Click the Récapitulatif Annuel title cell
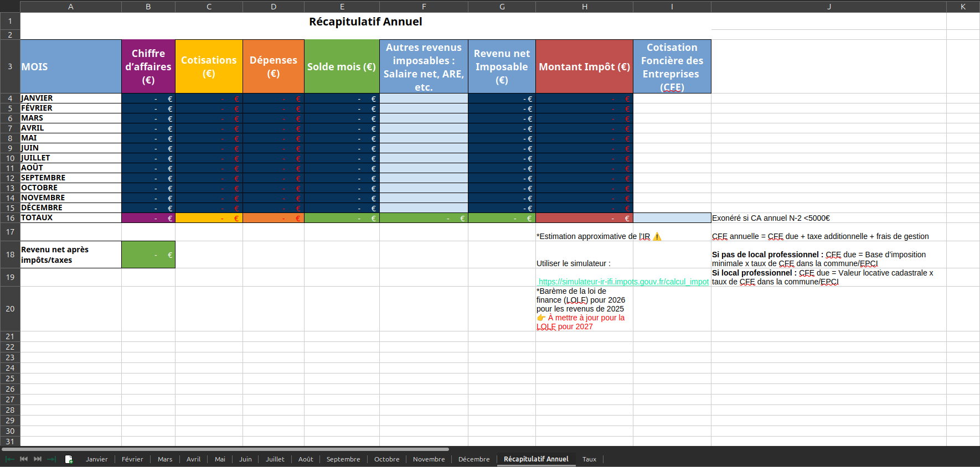This screenshot has width=980, height=467. [x=365, y=22]
